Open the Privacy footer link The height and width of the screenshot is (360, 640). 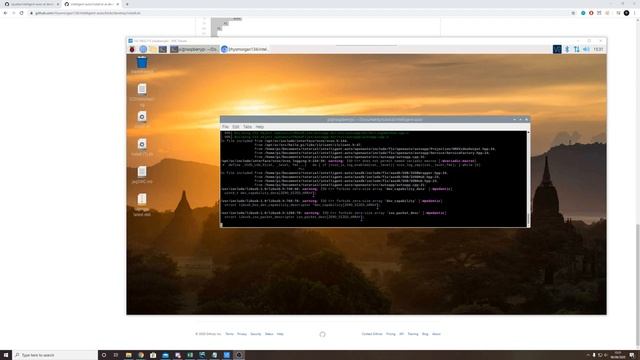[242, 334]
